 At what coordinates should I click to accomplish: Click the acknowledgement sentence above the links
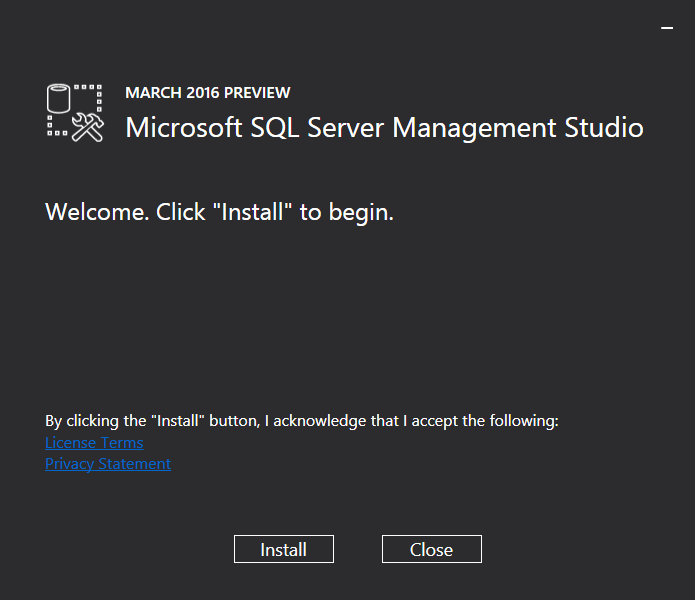coord(302,421)
